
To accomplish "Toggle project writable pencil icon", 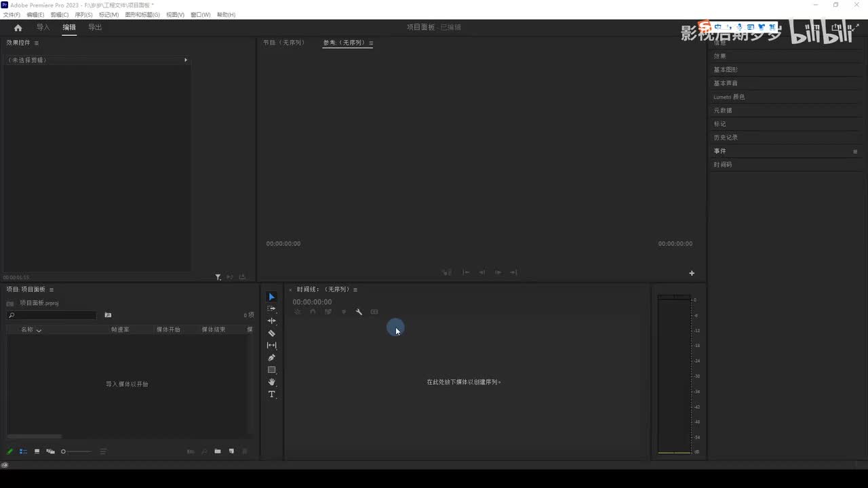I will pyautogui.click(x=10, y=451).
